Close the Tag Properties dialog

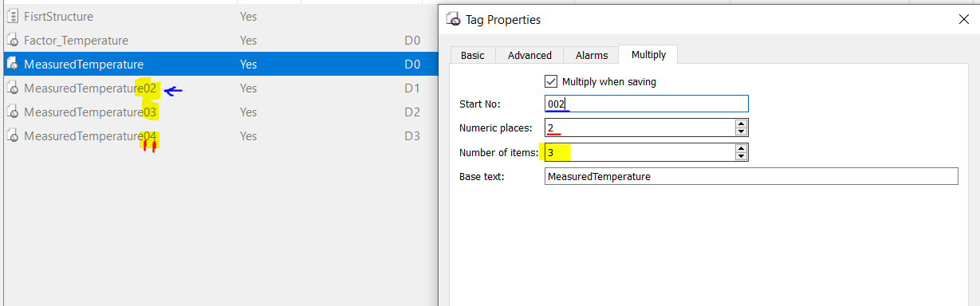click(x=963, y=20)
